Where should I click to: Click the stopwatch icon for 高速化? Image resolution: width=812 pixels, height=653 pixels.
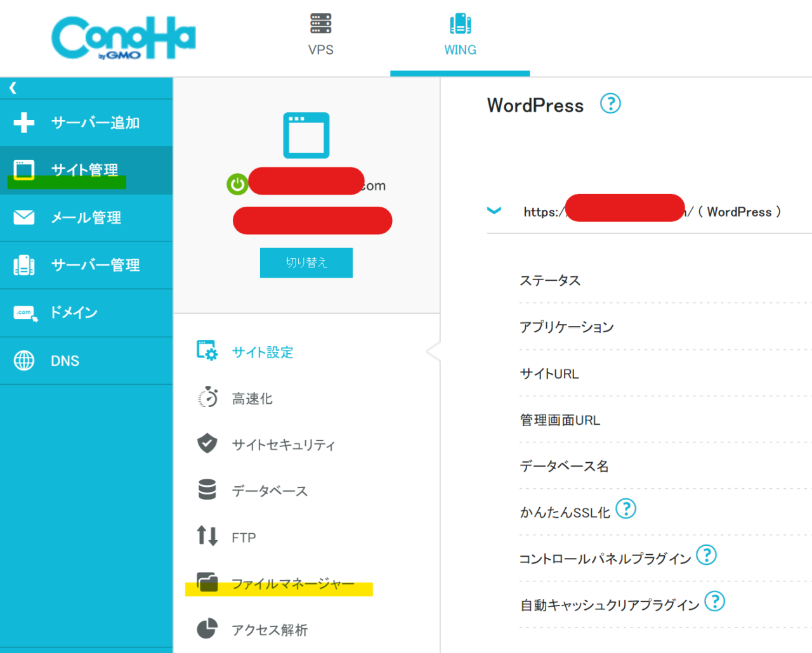(x=207, y=398)
